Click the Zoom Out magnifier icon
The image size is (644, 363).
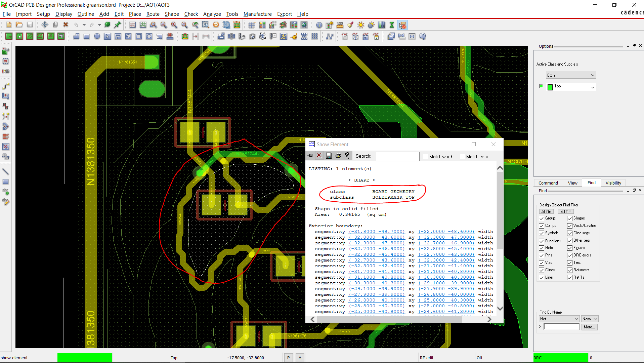coord(184,25)
